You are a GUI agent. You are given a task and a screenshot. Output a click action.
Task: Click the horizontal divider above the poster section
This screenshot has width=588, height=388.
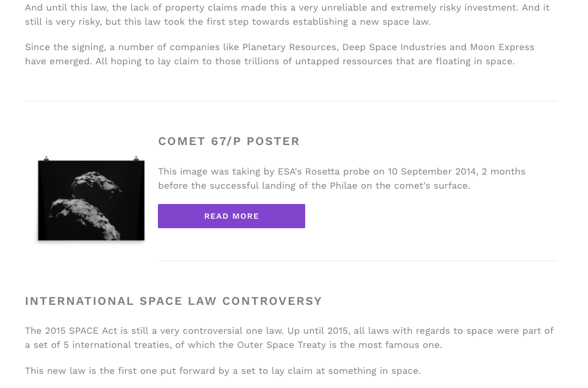(x=291, y=101)
